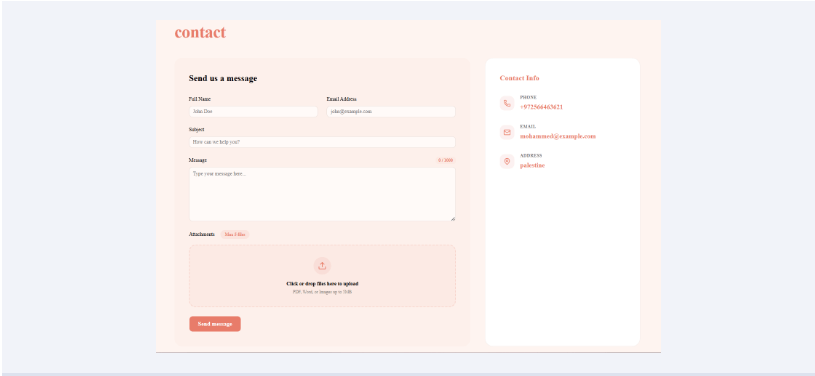Viewport: 815px width, 376px height.
Task: Click the EMAIL caption text
Action: (528, 126)
